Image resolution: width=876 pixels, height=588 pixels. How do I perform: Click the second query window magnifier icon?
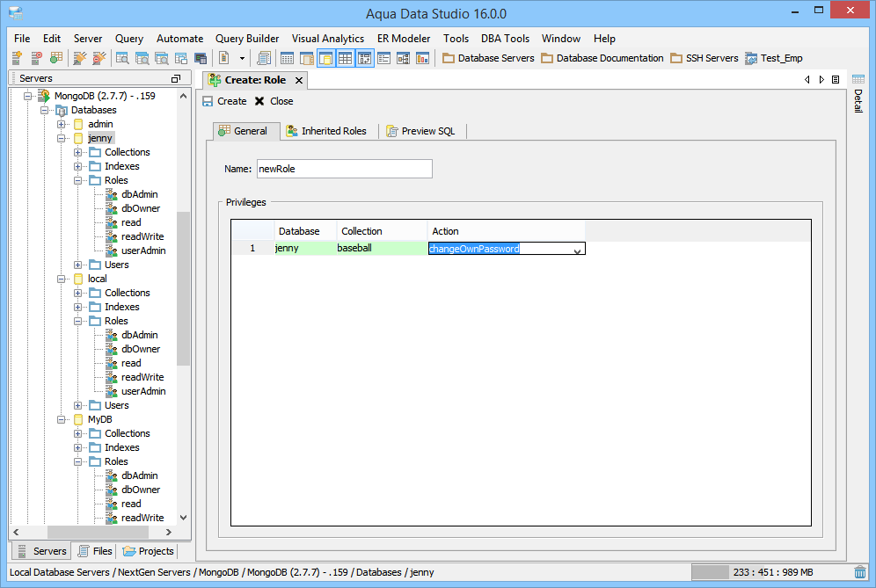coord(142,57)
